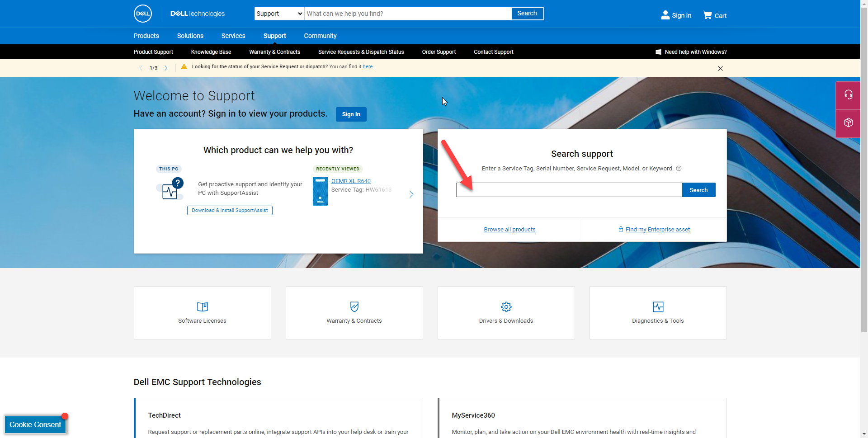This screenshot has height=438, width=868.
Task: Click the Software Licenses book icon
Action: pos(203,307)
